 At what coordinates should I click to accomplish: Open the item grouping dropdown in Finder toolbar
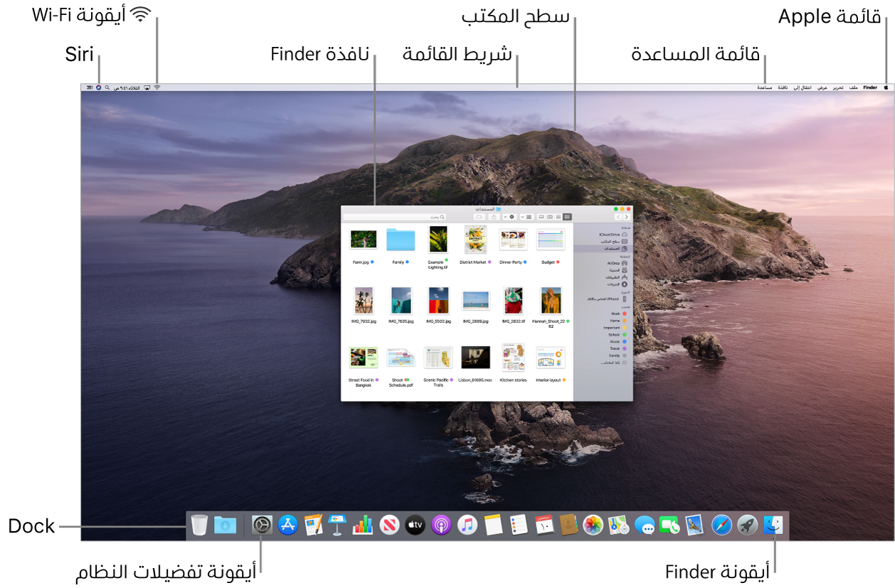pos(528,217)
